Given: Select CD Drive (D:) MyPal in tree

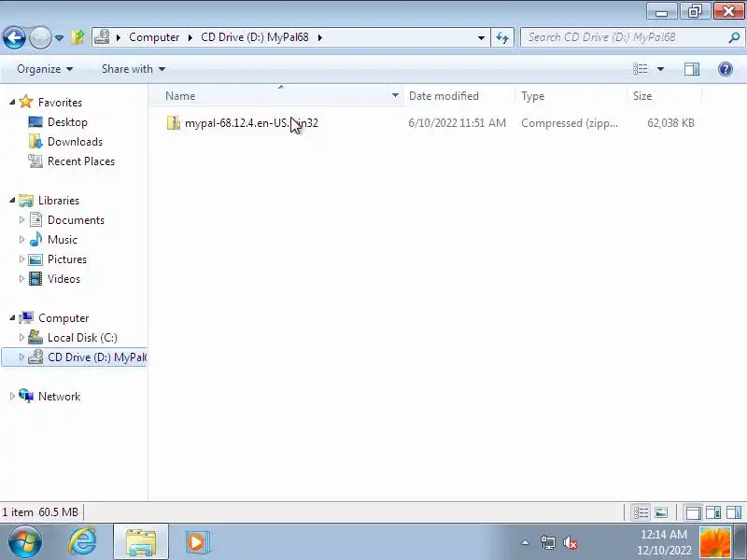Looking at the screenshot, I should 97,357.
